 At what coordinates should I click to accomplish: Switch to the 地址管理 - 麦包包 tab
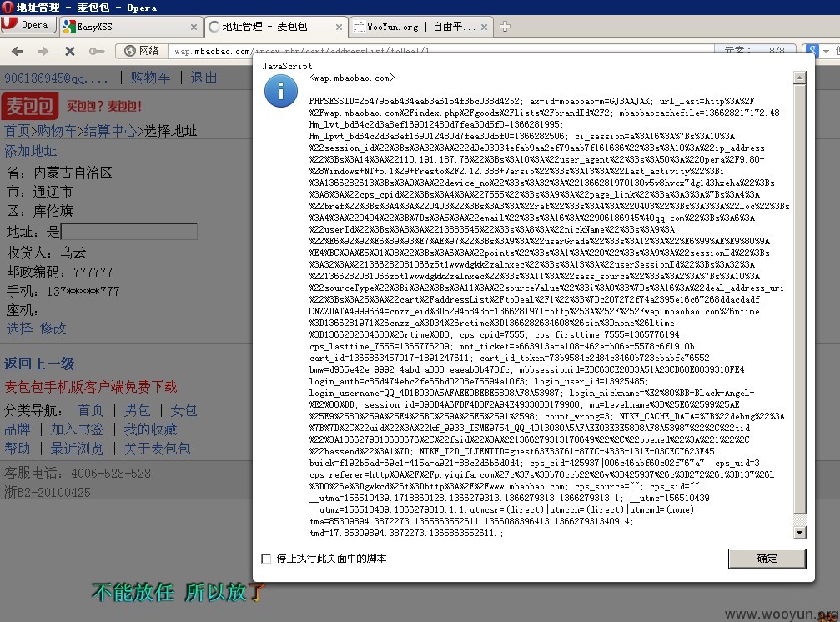[x=276, y=26]
